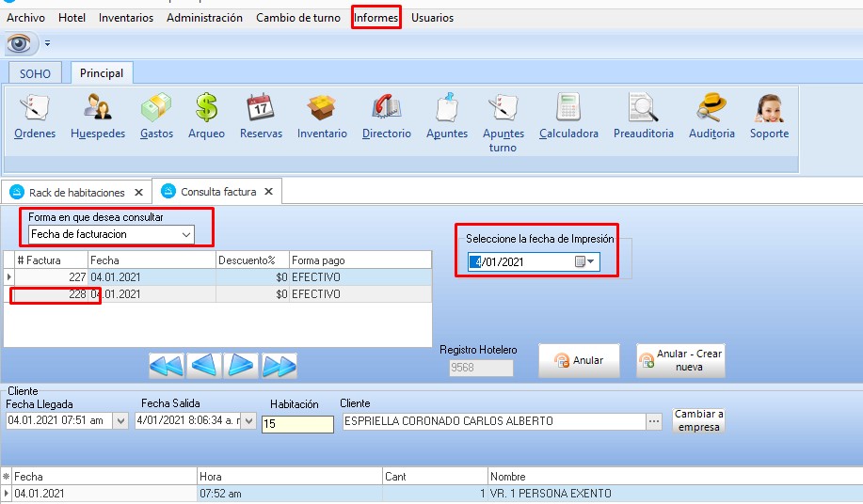Go to the last invoice record arrow
863x504 pixels.
point(280,365)
